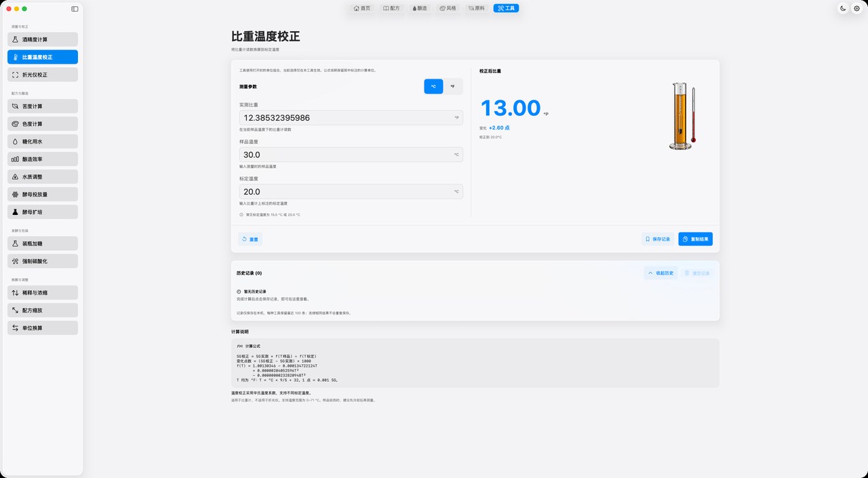The width and height of the screenshot is (868, 478).
Task: Open 酒精度计算 tool in sidebar
Action: (43, 39)
